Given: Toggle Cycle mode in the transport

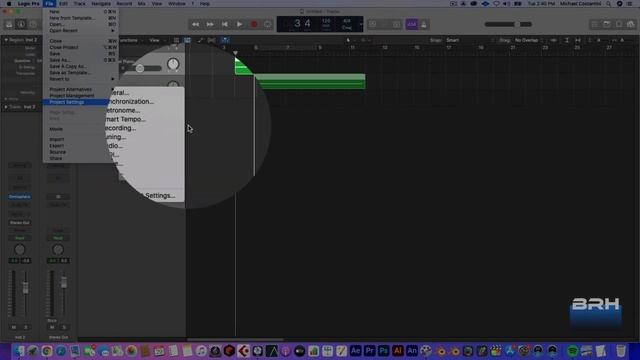Looking at the screenshot, I should (268, 24).
